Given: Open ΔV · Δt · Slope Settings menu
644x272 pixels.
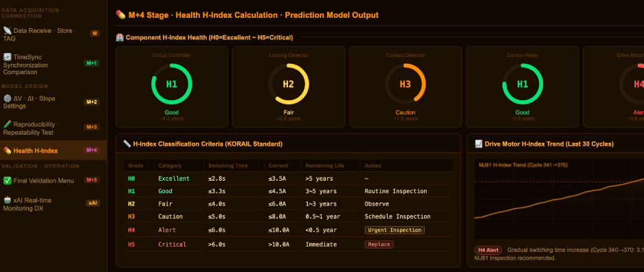Looking at the screenshot, I should point(54,102).
